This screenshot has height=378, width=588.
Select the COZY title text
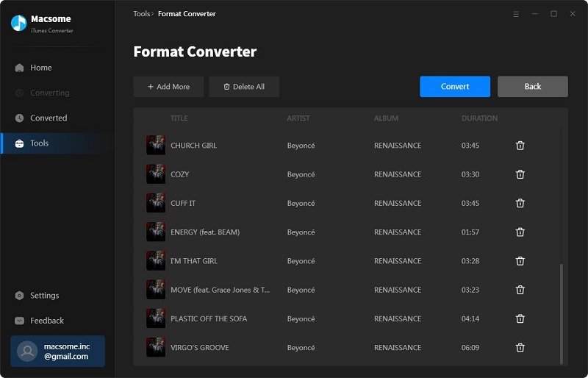(179, 174)
